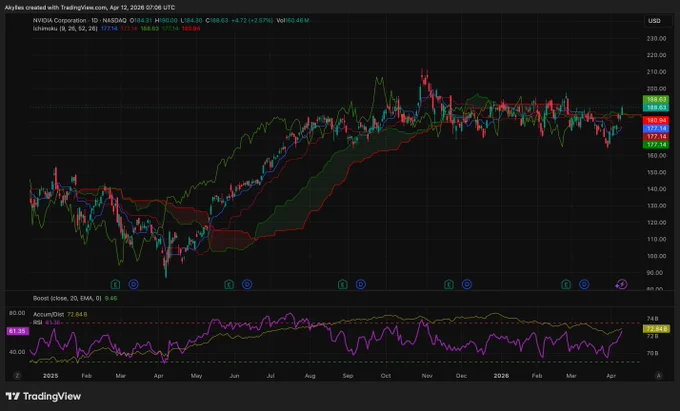Toggle the A auto-scale button at the bottom right

[659, 375]
